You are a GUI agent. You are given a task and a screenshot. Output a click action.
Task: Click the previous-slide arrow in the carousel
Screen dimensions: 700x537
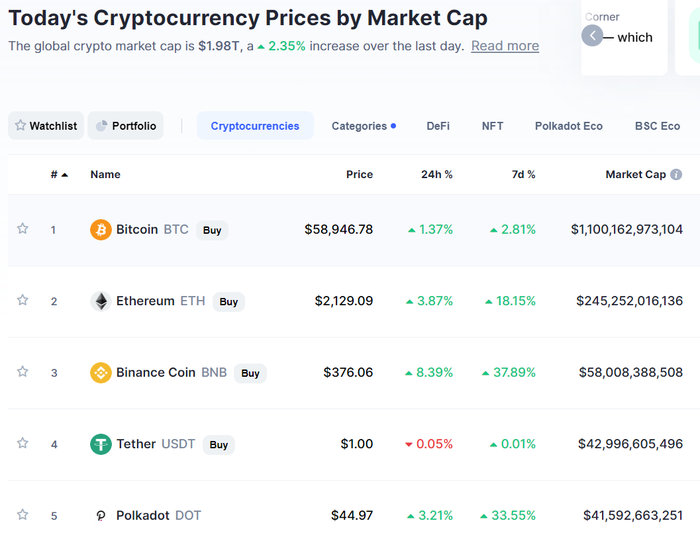(x=592, y=36)
